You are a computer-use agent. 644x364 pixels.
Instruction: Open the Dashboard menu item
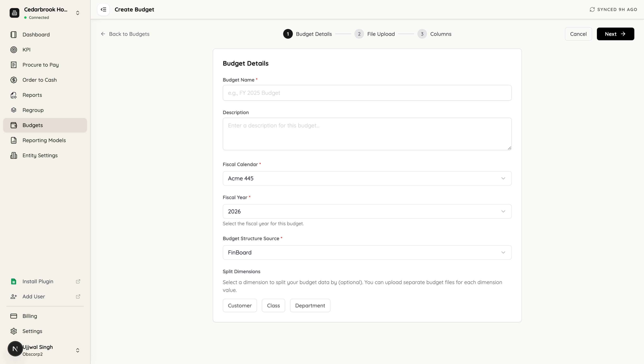point(45,34)
